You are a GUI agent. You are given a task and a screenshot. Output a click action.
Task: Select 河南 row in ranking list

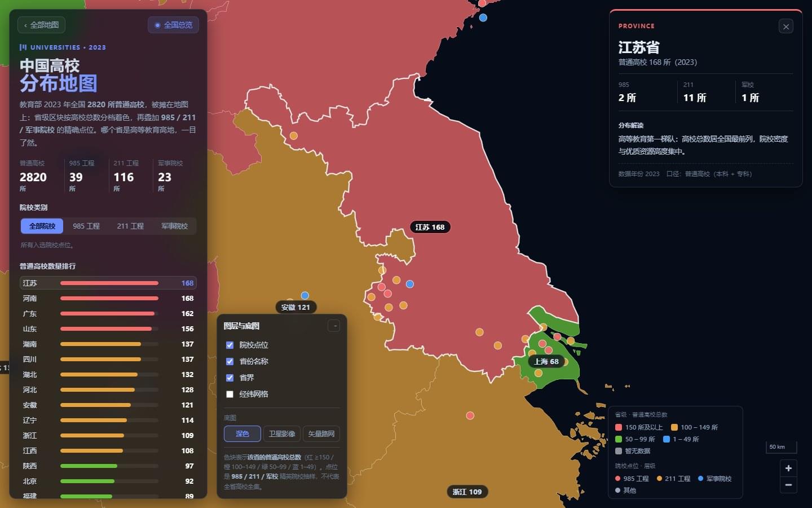tap(108, 298)
